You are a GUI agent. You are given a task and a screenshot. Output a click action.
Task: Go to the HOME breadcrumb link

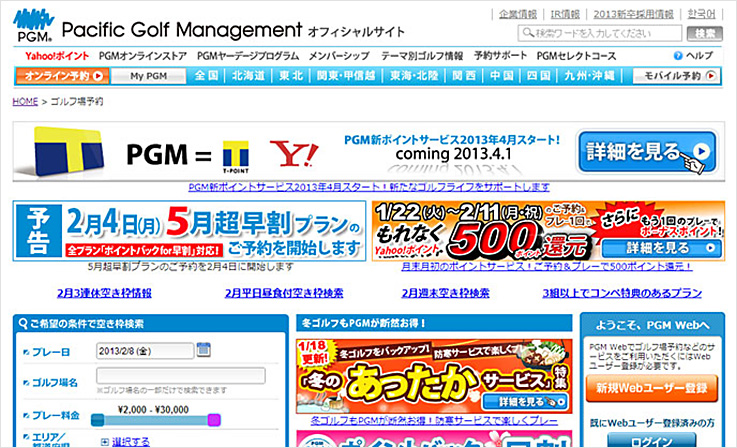tap(25, 102)
